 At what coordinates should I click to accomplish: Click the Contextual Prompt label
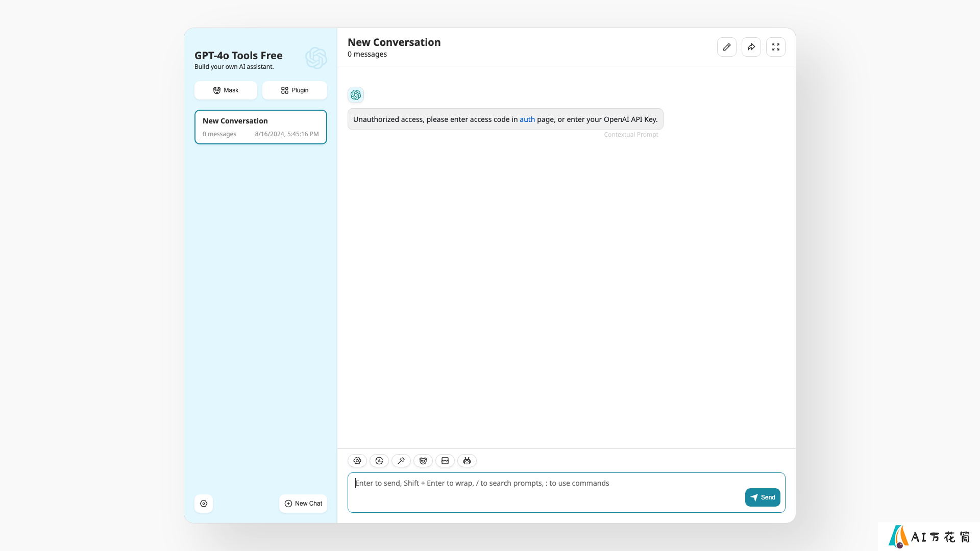coord(631,135)
